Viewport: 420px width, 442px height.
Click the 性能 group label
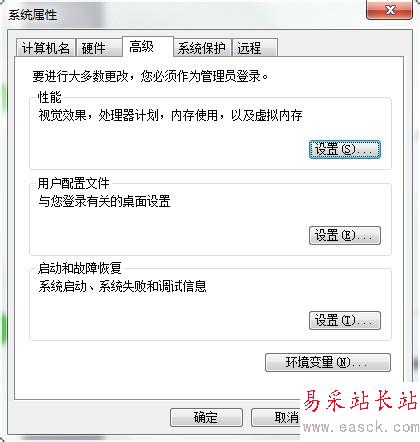click(50, 97)
